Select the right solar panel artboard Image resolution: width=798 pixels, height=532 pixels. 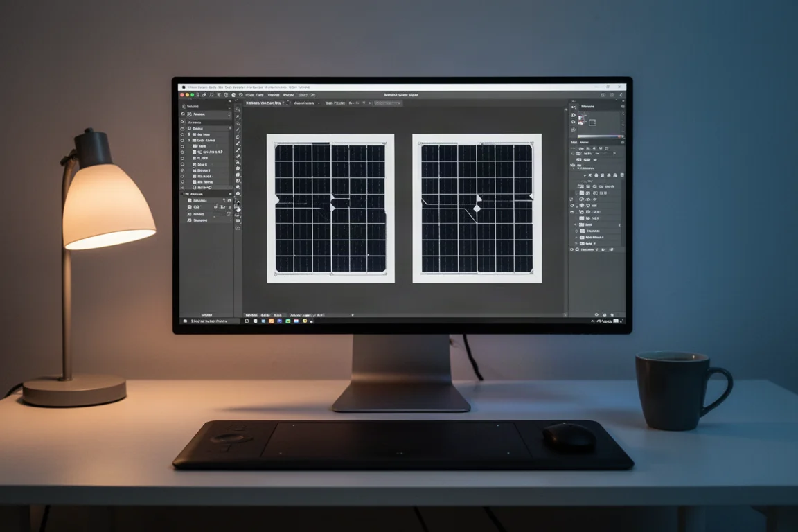(x=477, y=209)
